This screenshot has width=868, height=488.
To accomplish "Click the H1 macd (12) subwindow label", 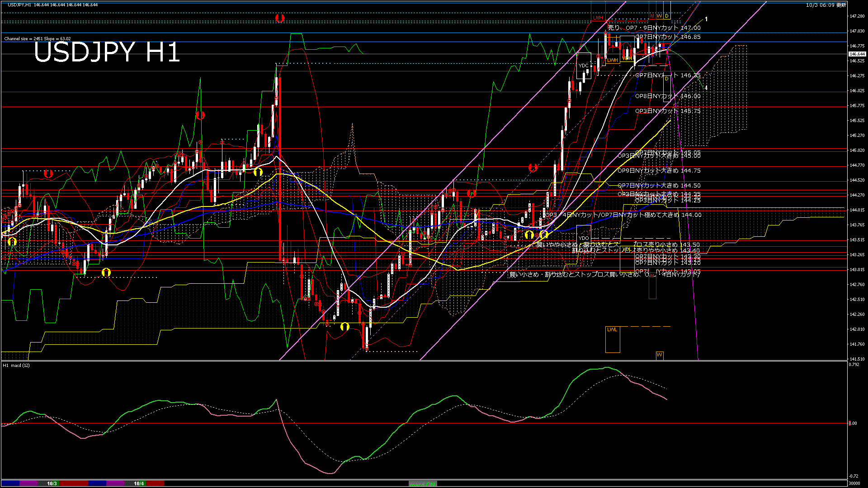I will pyautogui.click(x=16, y=365).
